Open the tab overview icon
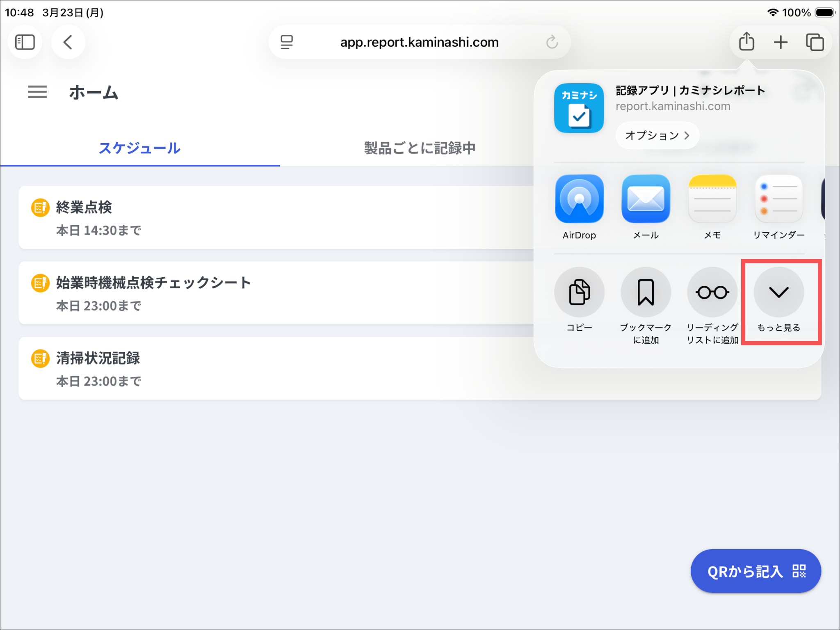 point(815,42)
